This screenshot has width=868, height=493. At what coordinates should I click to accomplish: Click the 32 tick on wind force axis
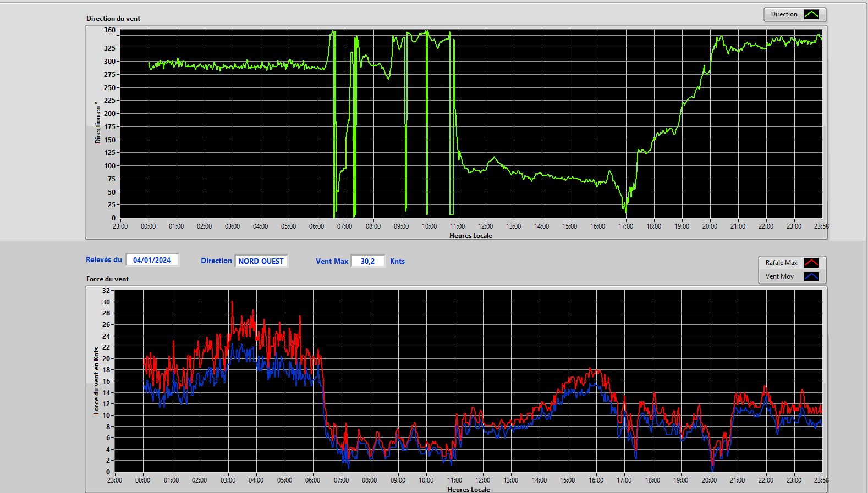click(x=106, y=290)
